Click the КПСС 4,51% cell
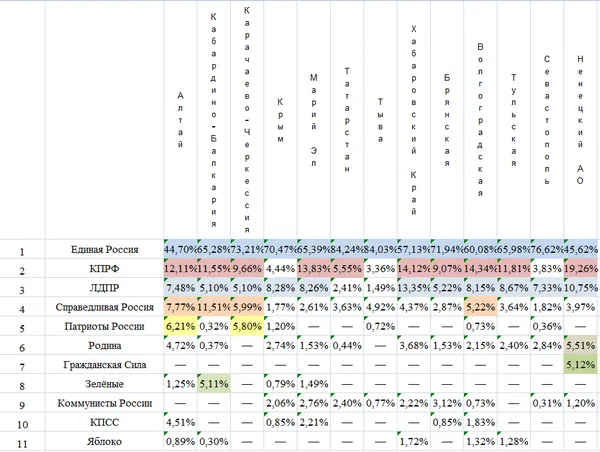This screenshot has height=452, width=600. click(180, 423)
